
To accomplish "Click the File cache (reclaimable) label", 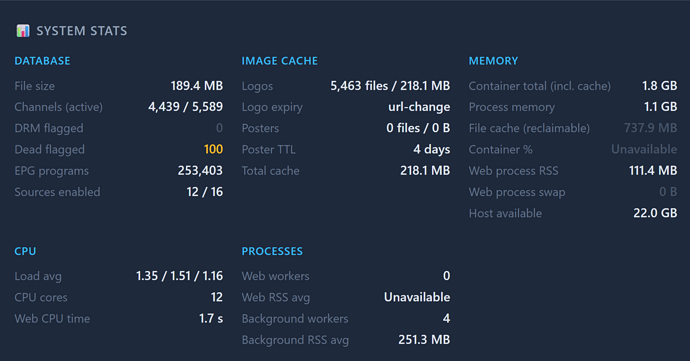I will 529,128.
